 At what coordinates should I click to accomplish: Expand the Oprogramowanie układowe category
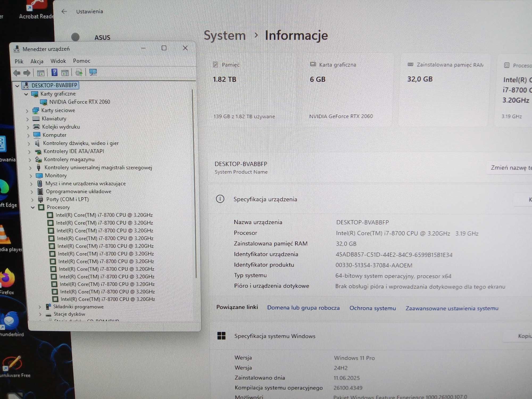(32, 192)
